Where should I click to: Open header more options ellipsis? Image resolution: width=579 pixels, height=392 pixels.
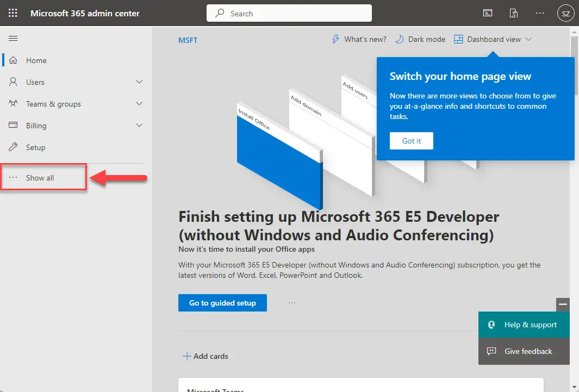tap(539, 13)
